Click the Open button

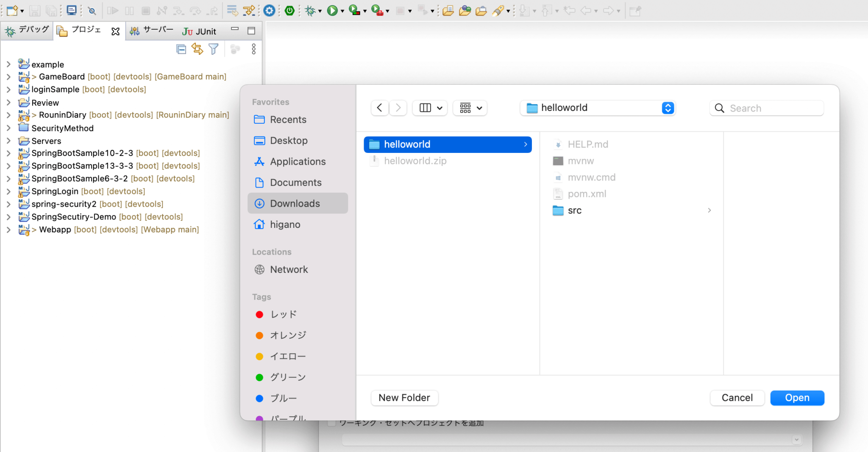click(796, 398)
